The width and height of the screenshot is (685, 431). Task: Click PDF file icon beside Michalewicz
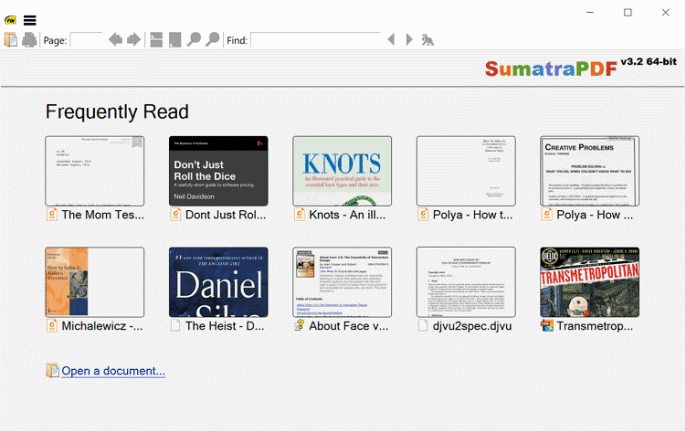(52, 326)
